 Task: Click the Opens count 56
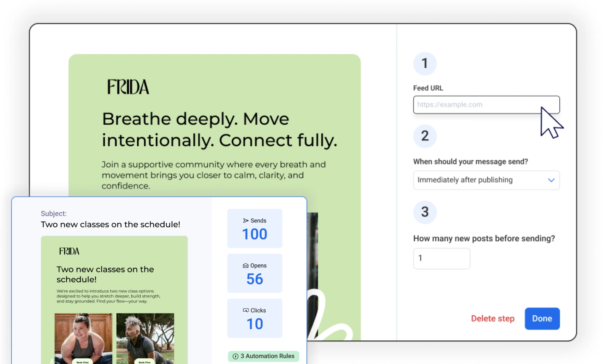click(x=254, y=279)
